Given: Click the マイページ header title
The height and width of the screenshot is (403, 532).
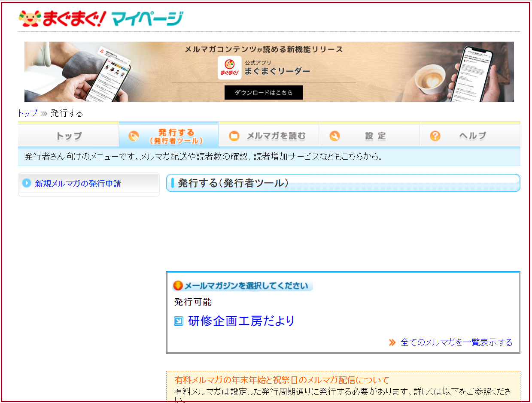Looking at the screenshot, I should point(147,18).
